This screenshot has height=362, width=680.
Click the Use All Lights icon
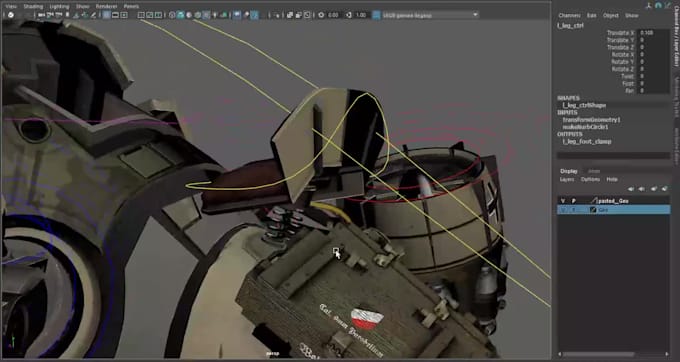pyautogui.click(x=216, y=15)
